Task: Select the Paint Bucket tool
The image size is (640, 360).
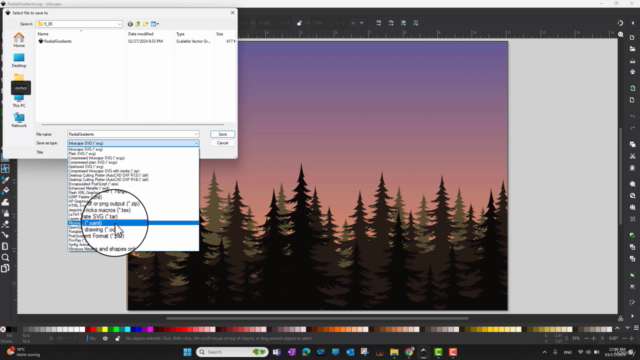Action: [5, 191]
